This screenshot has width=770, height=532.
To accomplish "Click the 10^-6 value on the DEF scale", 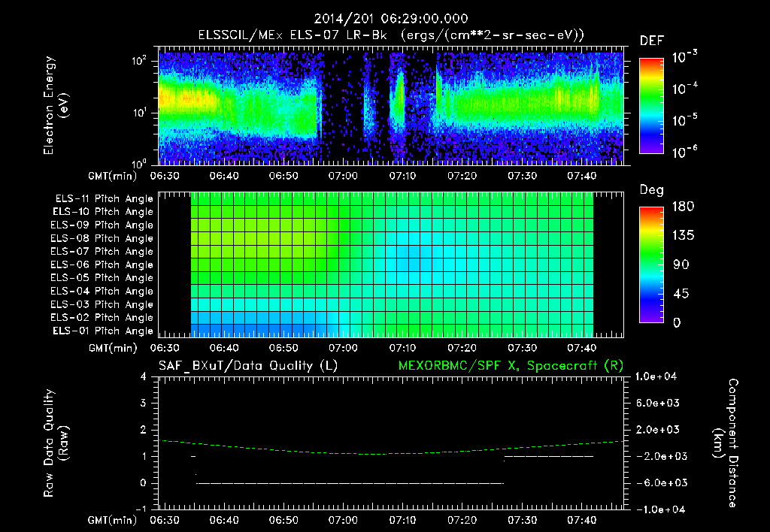I will click(x=684, y=152).
